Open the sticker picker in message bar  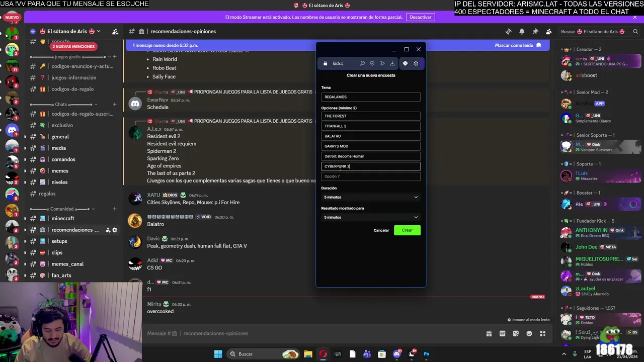[516, 333]
